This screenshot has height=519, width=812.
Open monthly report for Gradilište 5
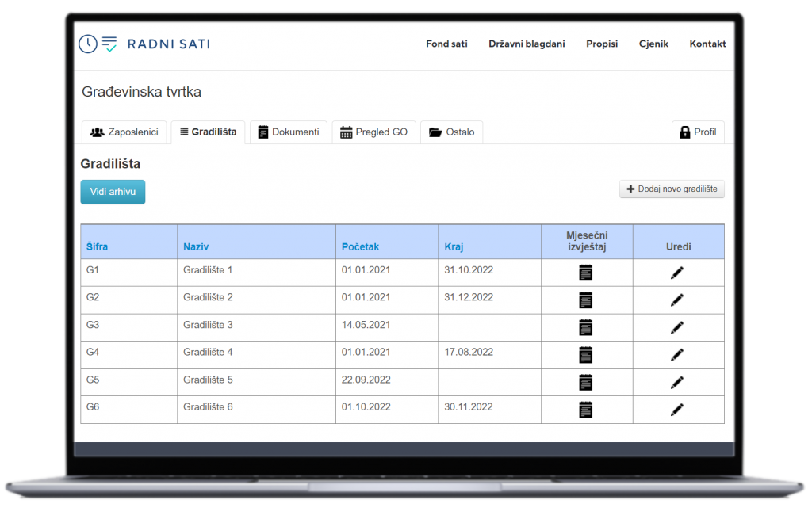click(586, 382)
